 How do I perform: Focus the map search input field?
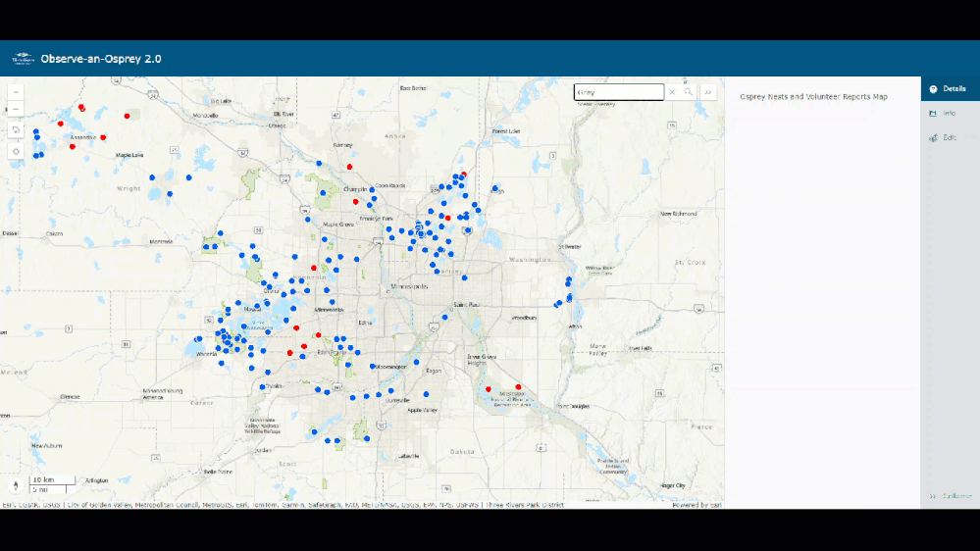coord(619,92)
